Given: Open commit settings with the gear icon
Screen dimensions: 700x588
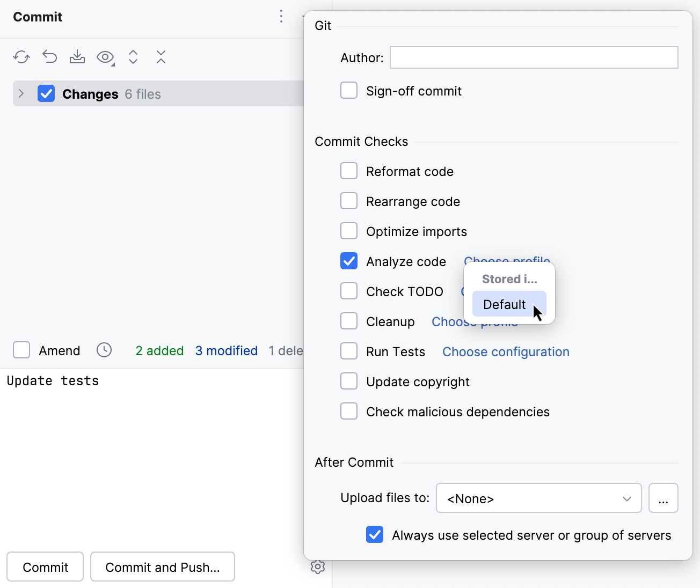Looking at the screenshot, I should tap(318, 567).
